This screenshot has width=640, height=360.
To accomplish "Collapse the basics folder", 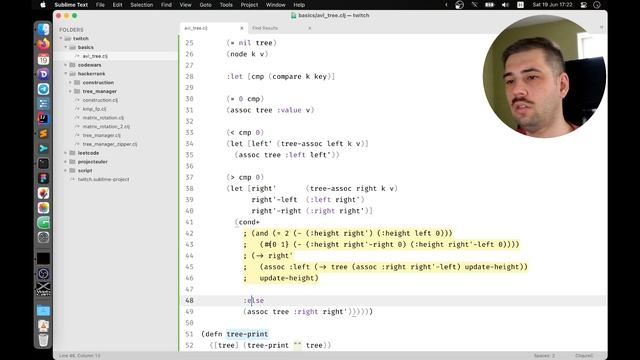I will [x=66, y=47].
